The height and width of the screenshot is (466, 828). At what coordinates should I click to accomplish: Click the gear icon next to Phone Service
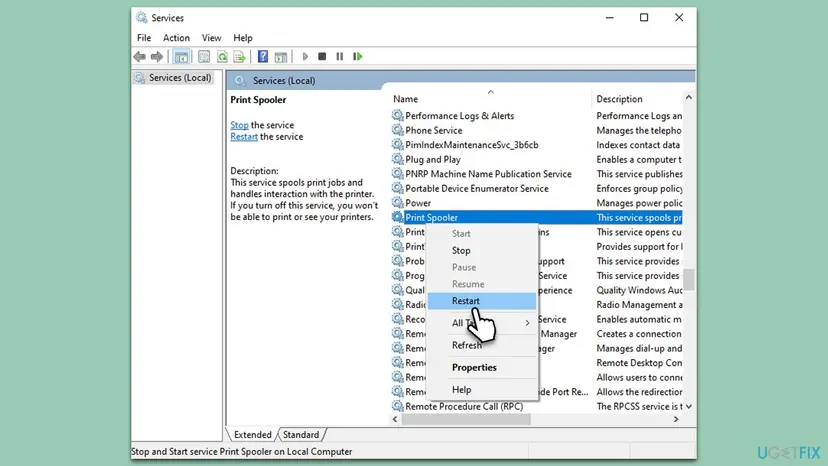397,130
